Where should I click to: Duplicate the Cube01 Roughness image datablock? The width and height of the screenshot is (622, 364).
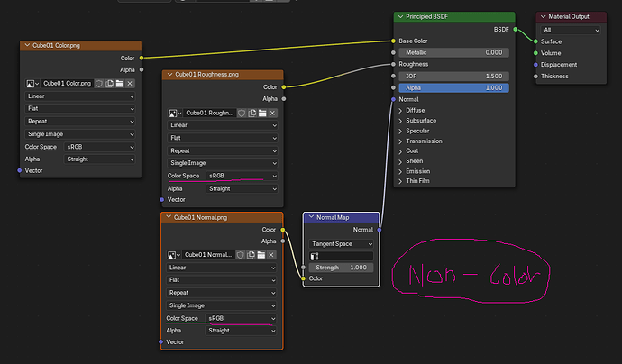[252, 113]
